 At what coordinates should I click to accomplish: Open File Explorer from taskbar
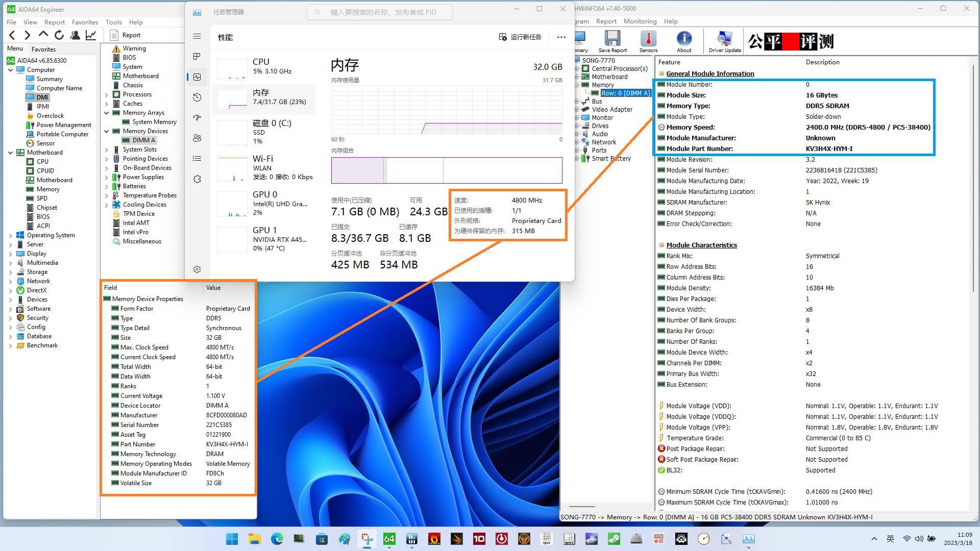254,539
